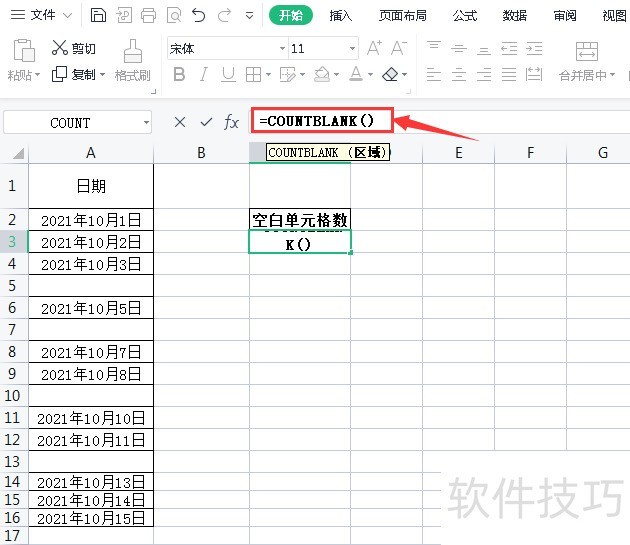Click the fill color bucket icon
The image size is (630, 545).
322,74
